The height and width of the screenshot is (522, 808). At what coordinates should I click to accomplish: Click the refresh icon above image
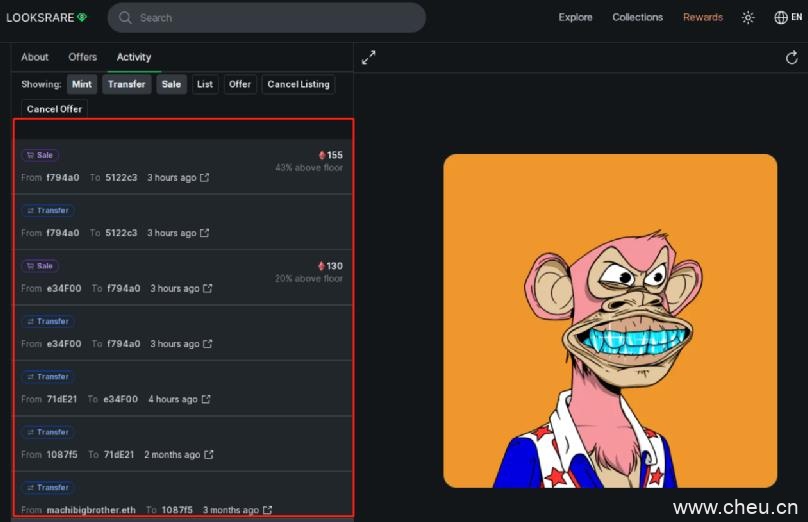792,58
